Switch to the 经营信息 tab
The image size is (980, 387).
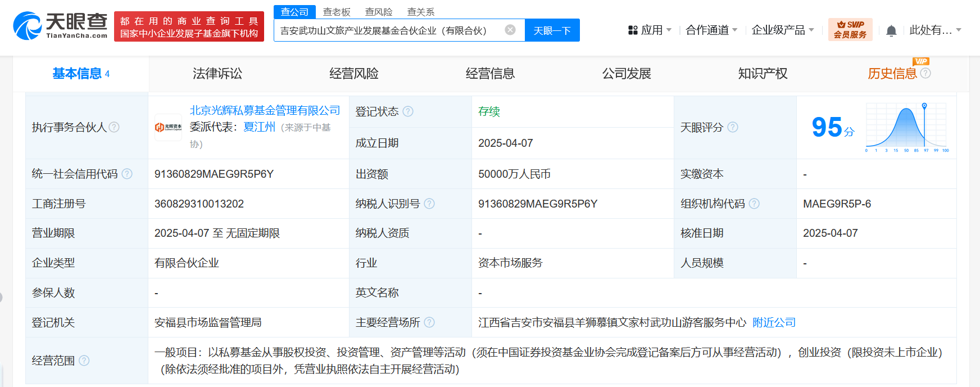[x=490, y=74]
